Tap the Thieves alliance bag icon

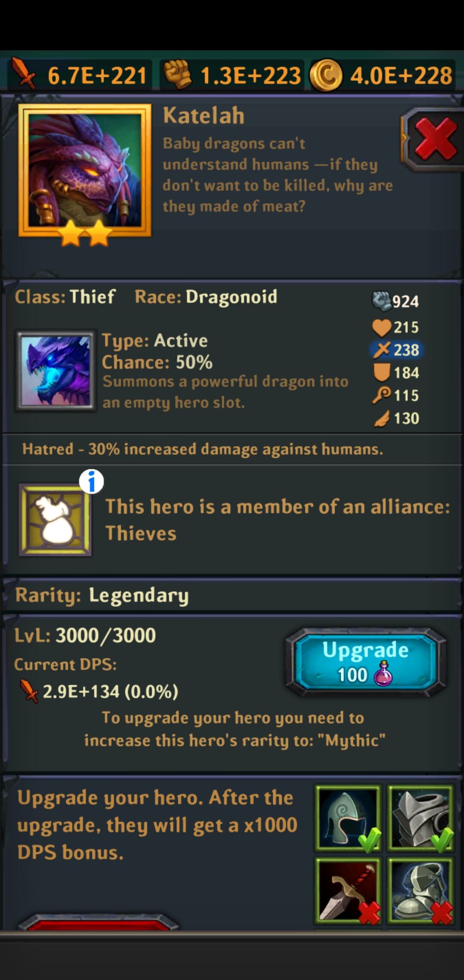55,520
